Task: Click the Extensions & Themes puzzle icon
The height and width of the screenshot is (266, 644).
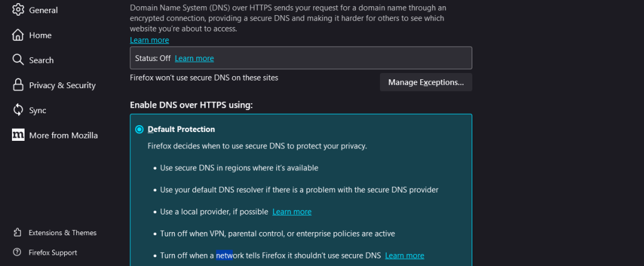Action: pyautogui.click(x=17, y=233)
